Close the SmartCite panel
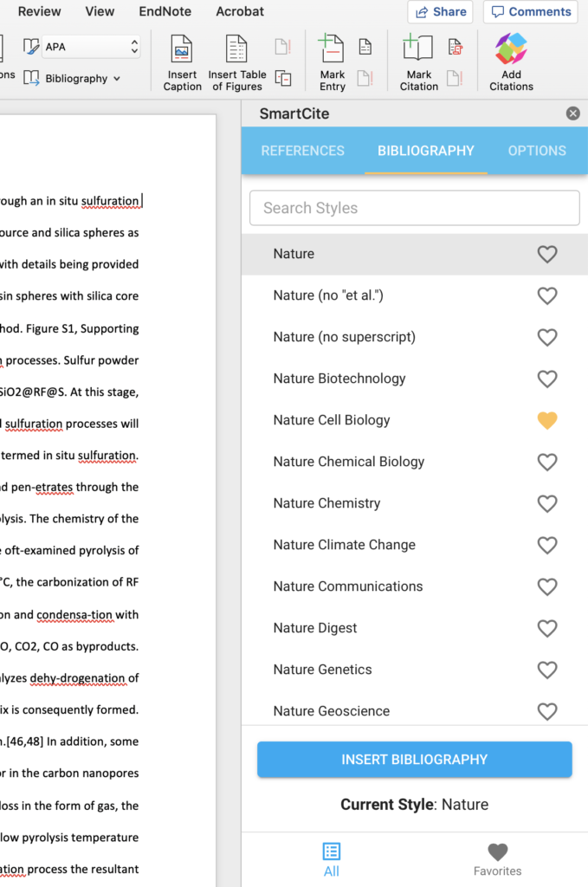Screen dimensions: 588x887 pyautogui.click(x=572, y=113)
